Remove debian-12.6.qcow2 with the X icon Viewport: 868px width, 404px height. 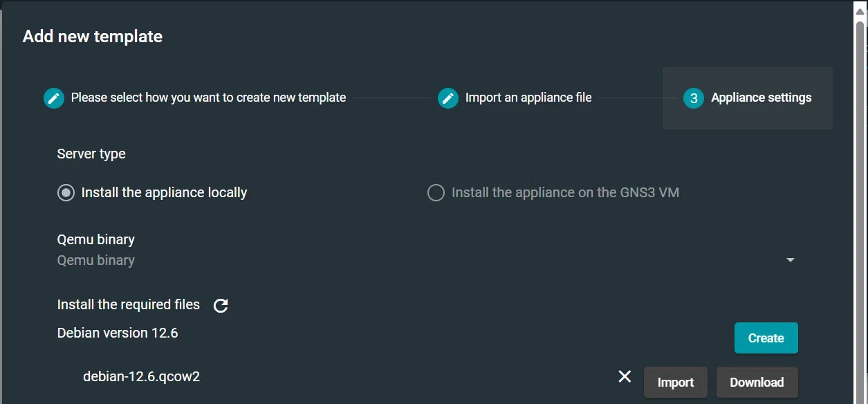(625, 376)
